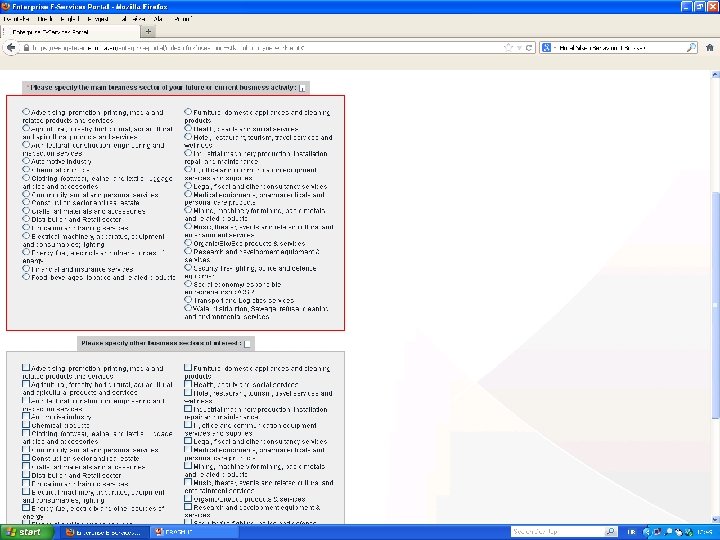Viewport: 720px width, 540px height.
Task: Open the address bar history dropdown arrow
Action: pyautogui.click(x=519, y=48)
